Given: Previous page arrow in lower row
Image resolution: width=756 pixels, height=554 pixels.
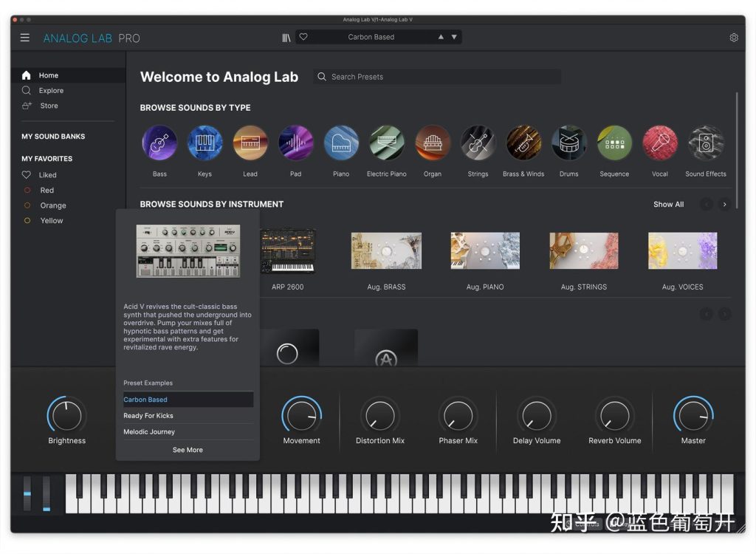Looking at the screenshot, I should 707,314.
